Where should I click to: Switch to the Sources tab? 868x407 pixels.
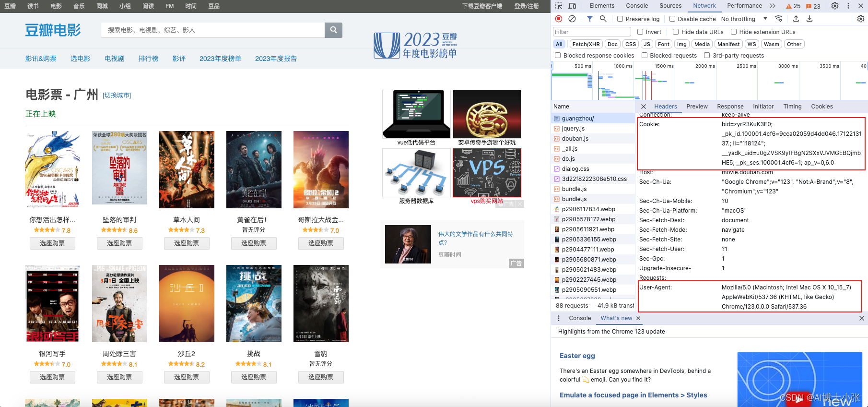(x=670, y=6)
